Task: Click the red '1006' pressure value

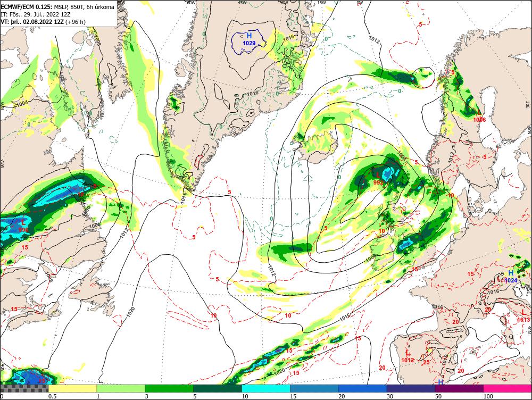Action: (x=479, y=120)
